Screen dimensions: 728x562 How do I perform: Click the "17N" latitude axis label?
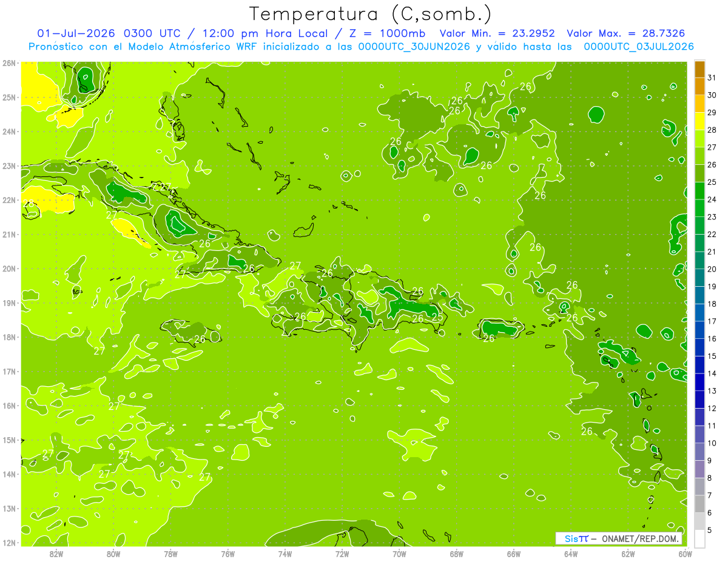9,372
